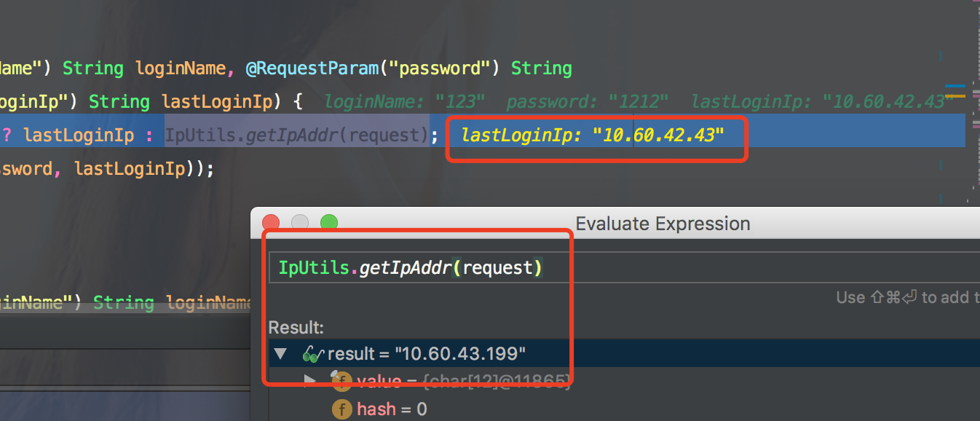Screen dimensions: 980x421
Task: Click the green zoom button on the dialog
Action: [328, 223]
